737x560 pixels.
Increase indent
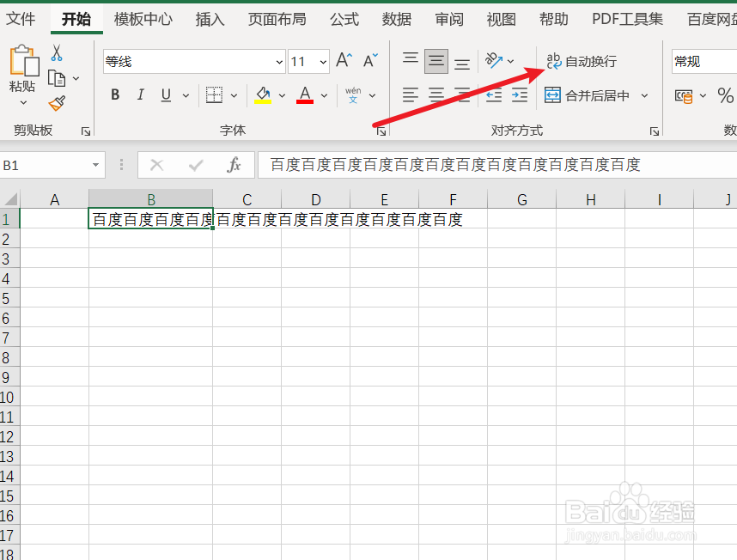click(520, 95)
